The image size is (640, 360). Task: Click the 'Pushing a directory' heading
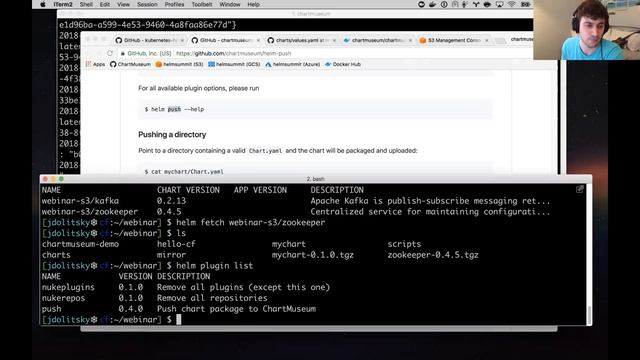tap(172, 135)
